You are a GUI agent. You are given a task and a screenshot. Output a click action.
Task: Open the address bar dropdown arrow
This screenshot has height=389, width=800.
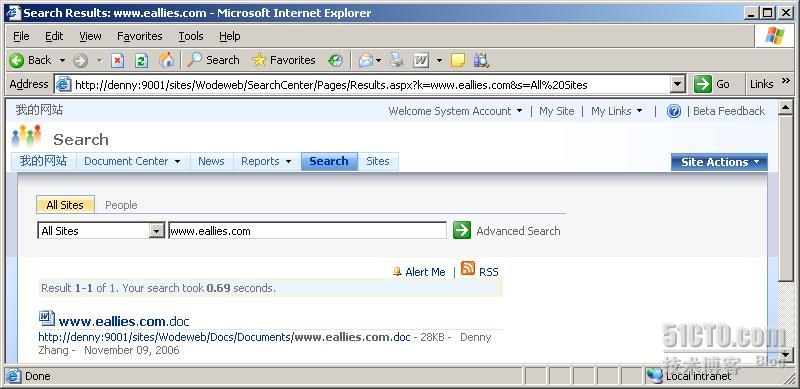point(677,84)
